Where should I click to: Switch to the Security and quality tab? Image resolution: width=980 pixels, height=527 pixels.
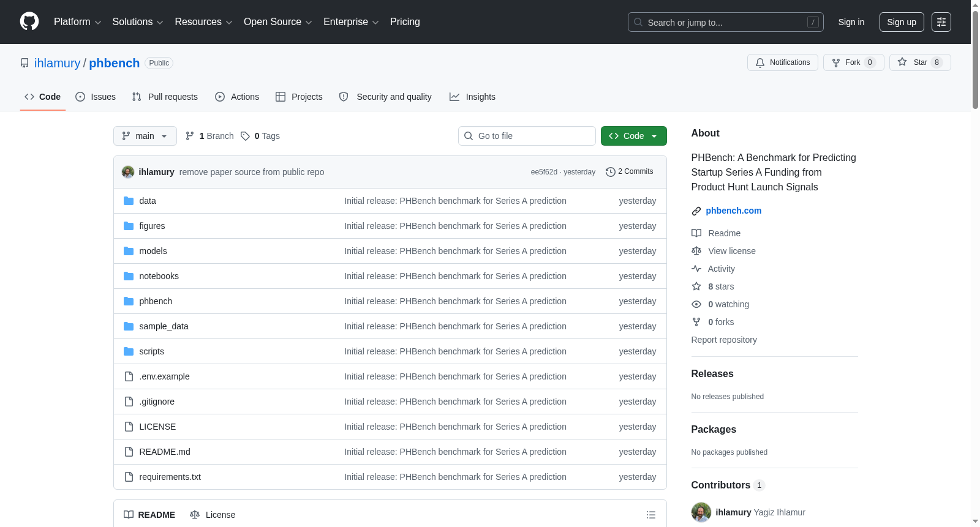coord(385,97)
